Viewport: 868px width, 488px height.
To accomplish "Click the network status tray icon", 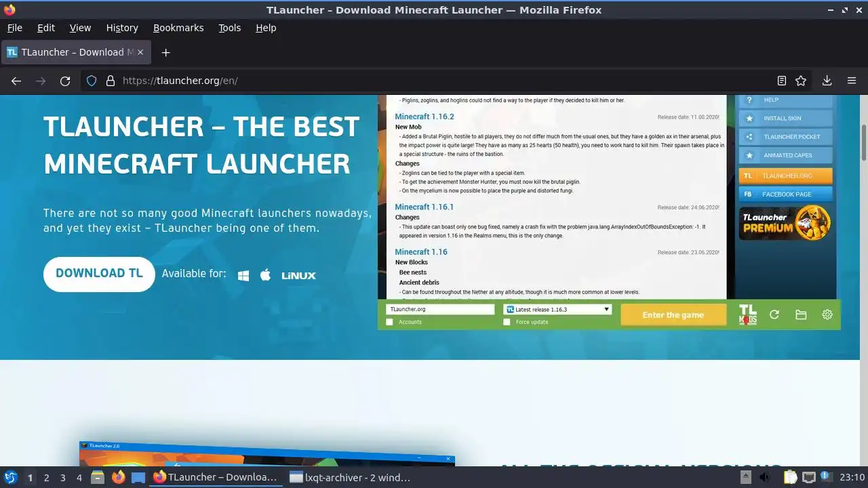I will [809, 477].
